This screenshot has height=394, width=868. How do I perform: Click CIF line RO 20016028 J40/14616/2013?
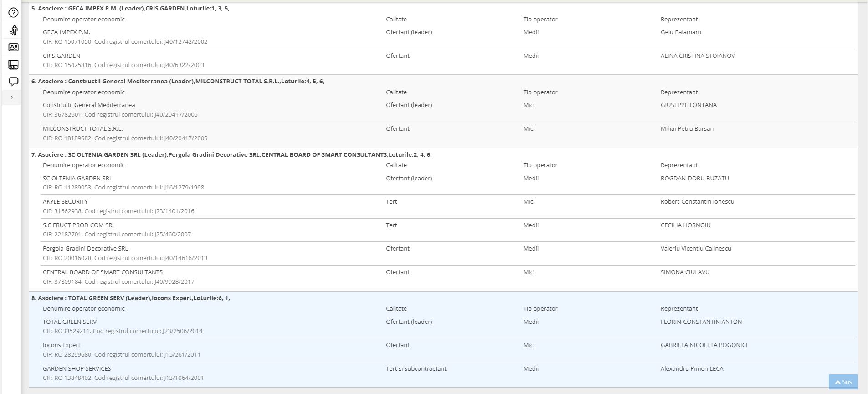coord(125,258)
